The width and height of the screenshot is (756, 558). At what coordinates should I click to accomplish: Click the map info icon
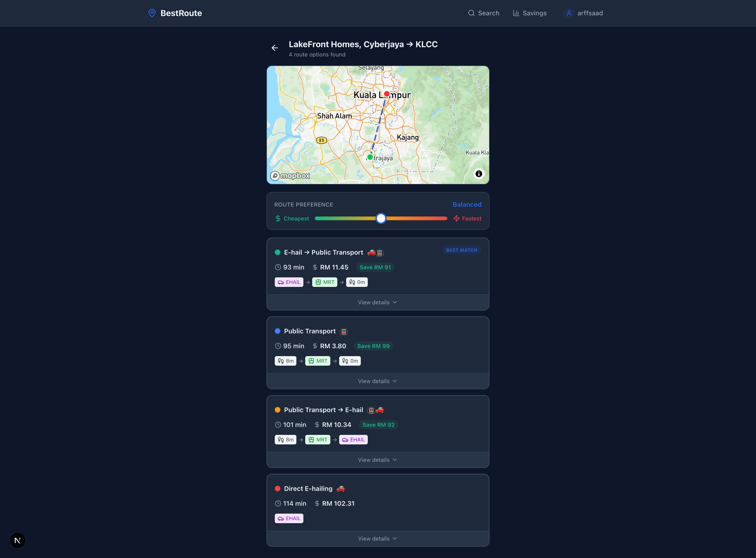click(478, 174)
